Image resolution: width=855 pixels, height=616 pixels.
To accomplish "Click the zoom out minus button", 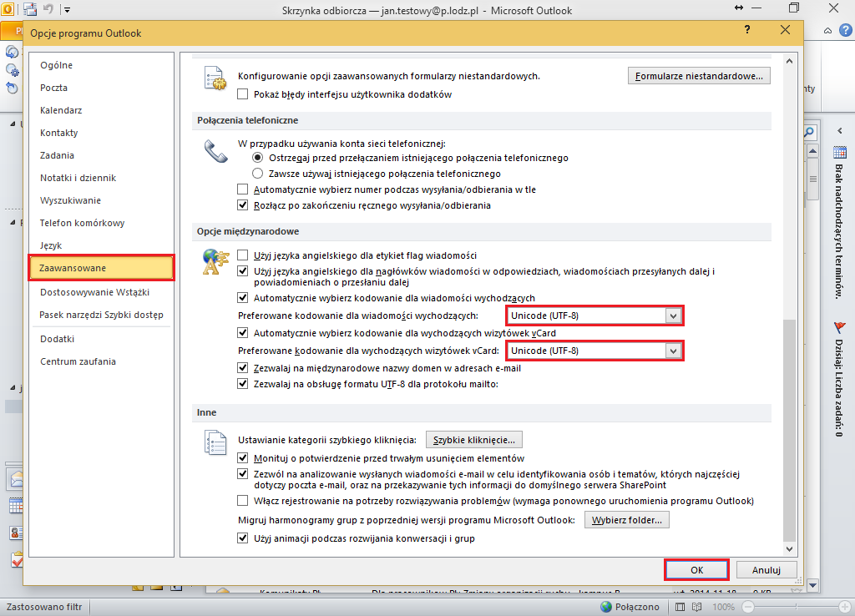I will point(749,607).
